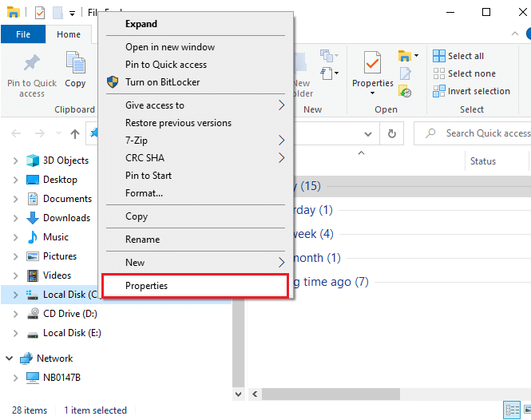Screen dimensions: 531x420
Task: Click the '1 item selected' status text
Action: click(x=96, y=410)
